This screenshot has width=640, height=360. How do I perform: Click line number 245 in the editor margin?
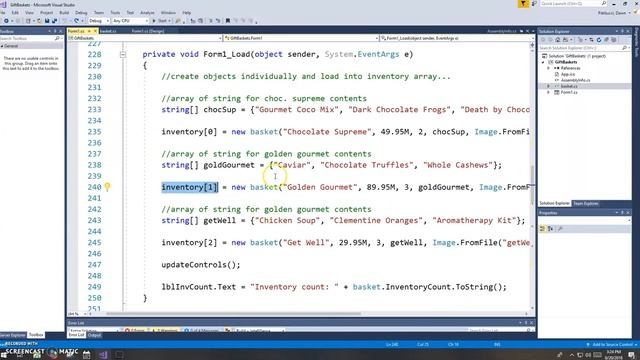point(94,243)
